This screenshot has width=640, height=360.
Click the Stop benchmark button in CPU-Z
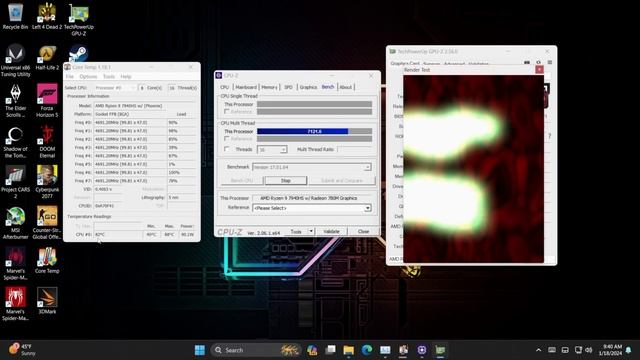point(286,180)
